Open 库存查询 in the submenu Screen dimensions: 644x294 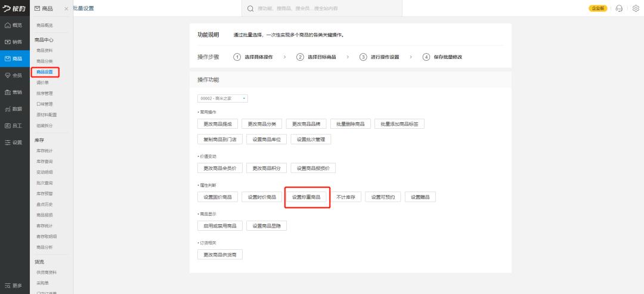(44, 162)
